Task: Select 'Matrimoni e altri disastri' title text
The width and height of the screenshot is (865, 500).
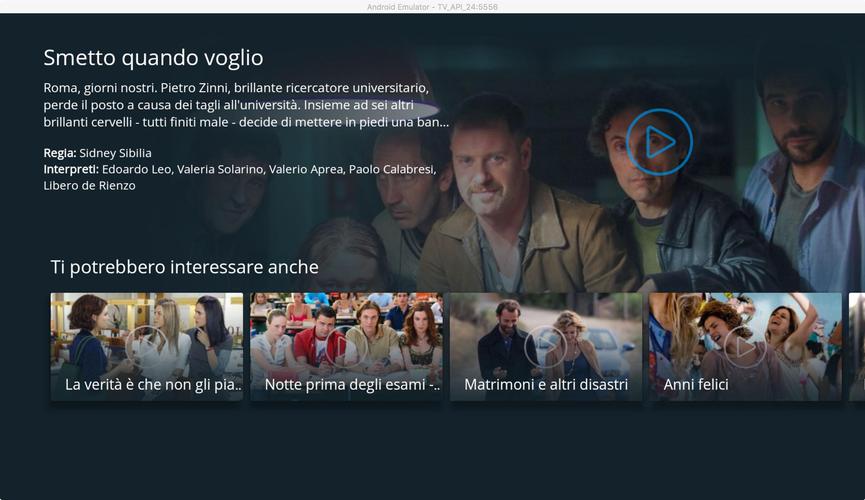Action: (x=546, y=384)
